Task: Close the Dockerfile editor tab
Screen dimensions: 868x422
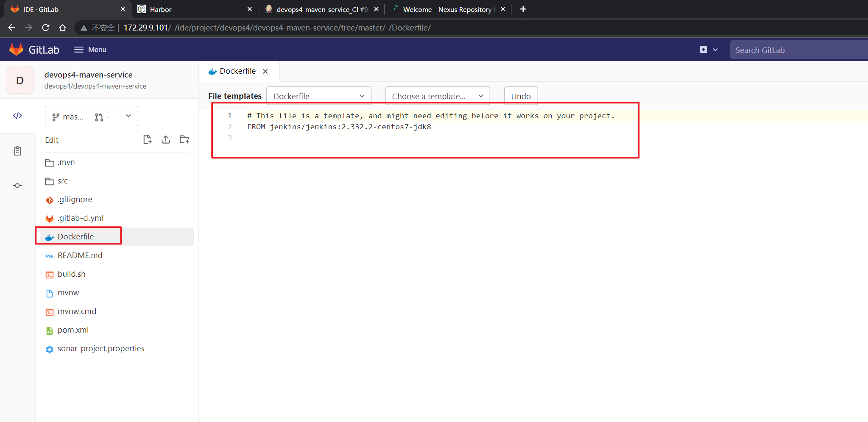Action: pyautogui.click(x=265, y=72)
